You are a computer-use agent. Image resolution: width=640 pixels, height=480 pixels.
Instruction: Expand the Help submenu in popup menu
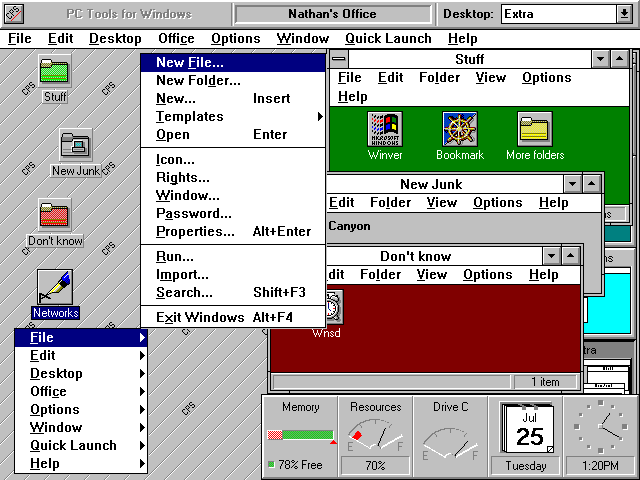click(81, 463)
